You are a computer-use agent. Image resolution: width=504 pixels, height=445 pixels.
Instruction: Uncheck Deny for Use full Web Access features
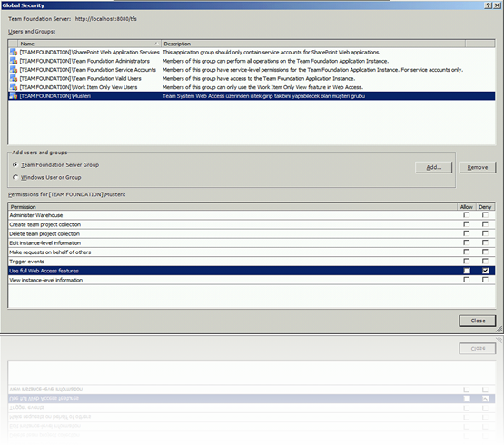tap(485, 271)
